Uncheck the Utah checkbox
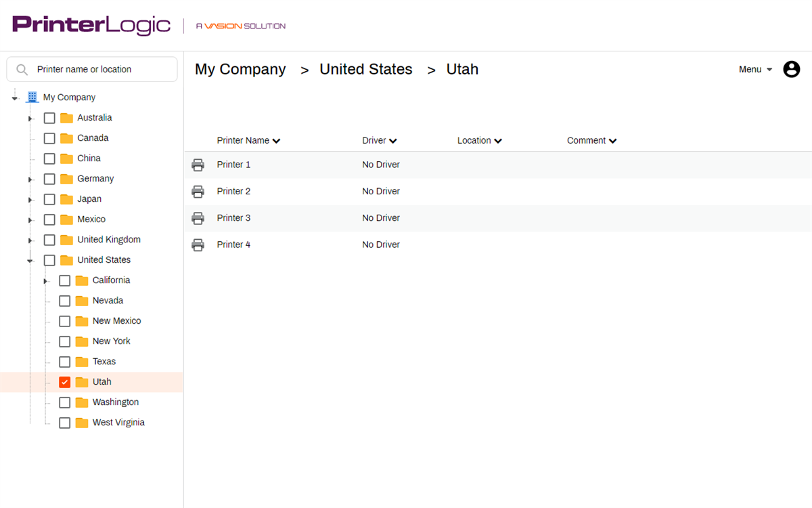This screenshot has height=508, width=812. [x=65, y=382]
